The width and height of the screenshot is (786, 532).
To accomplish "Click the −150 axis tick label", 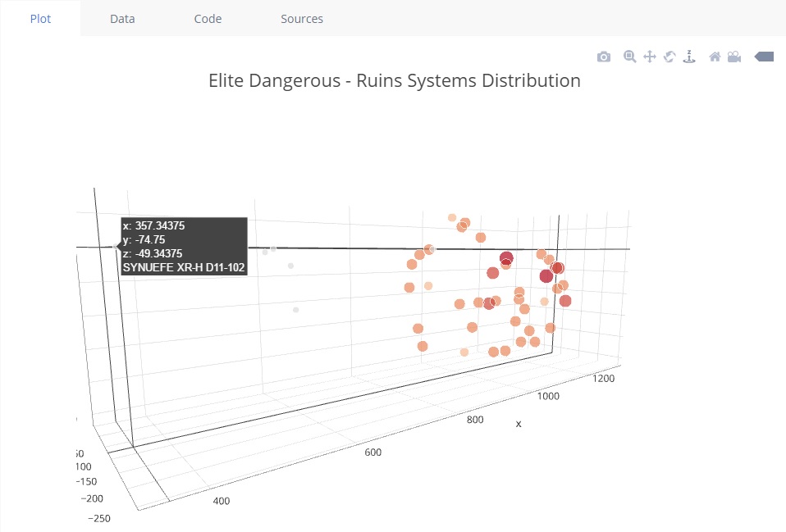I will click(86, 482).
